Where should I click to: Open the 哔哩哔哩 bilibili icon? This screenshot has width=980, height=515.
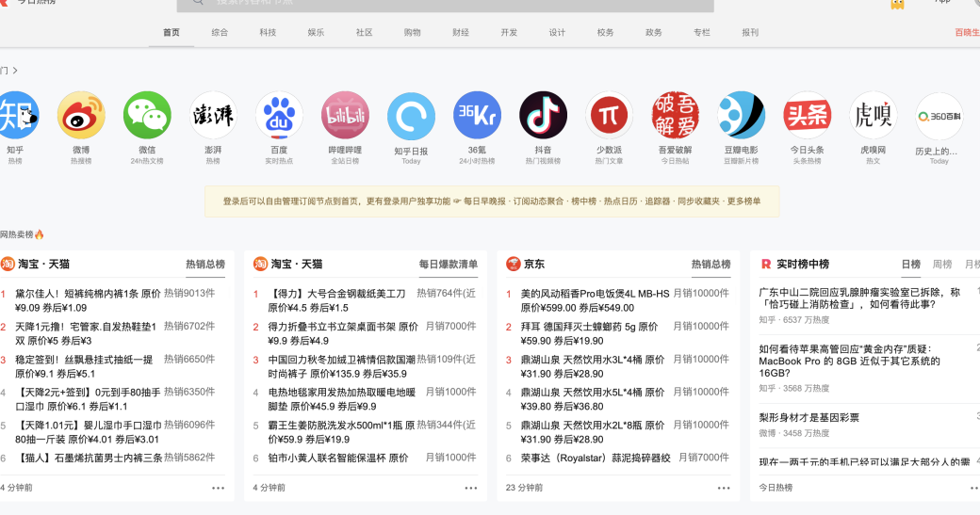[x=345, y=116]
